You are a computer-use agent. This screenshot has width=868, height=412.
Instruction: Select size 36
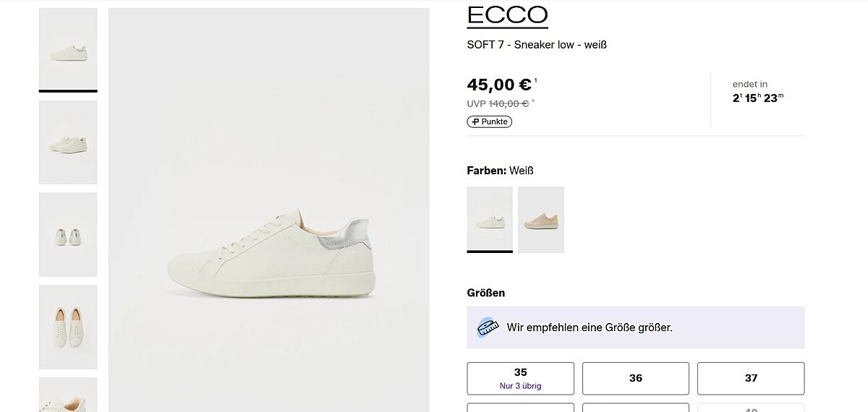635,378
